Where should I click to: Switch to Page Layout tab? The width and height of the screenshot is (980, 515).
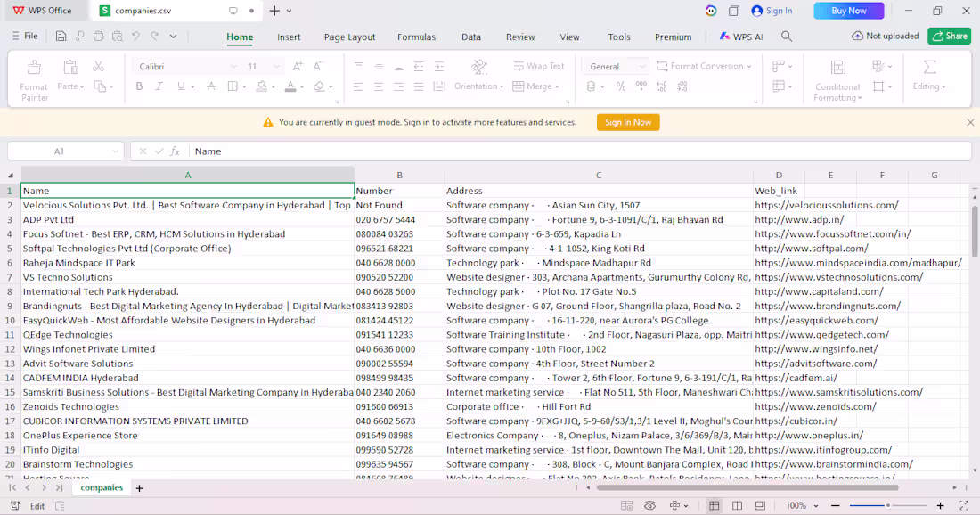tap(349, 37)
